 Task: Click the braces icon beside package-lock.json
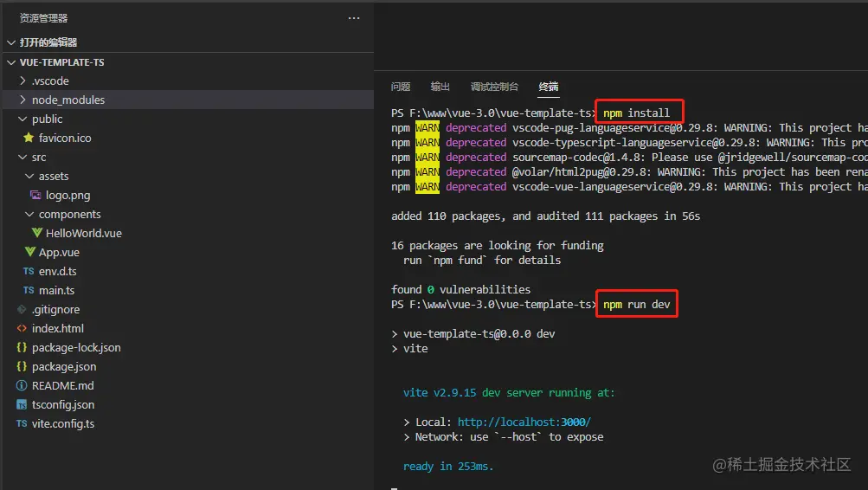[22, 347]
